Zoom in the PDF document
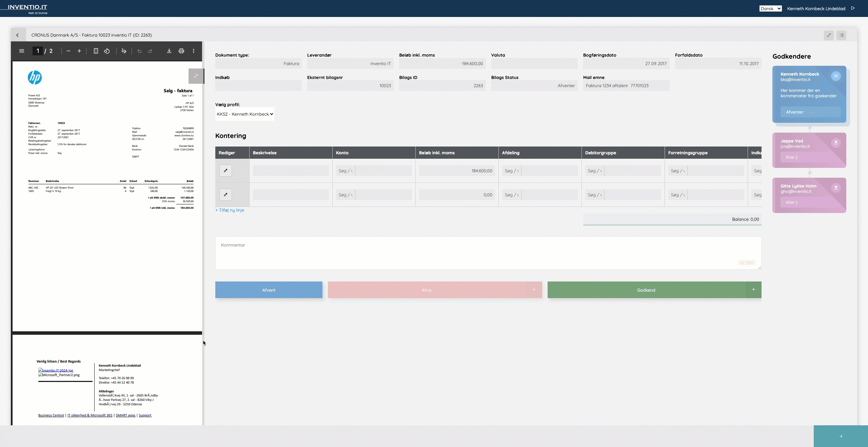The width and height of the screenshot is (868, 447). pyautogui.click(x=79, y=51)
